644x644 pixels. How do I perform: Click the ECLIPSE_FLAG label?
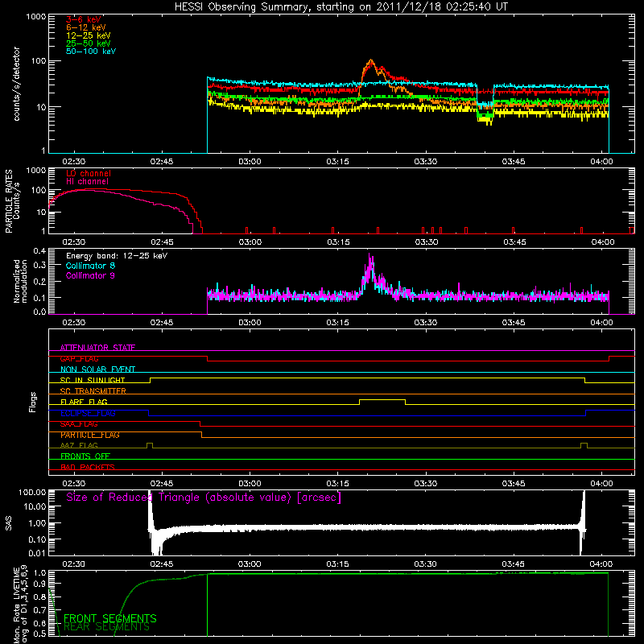[88, 413]
